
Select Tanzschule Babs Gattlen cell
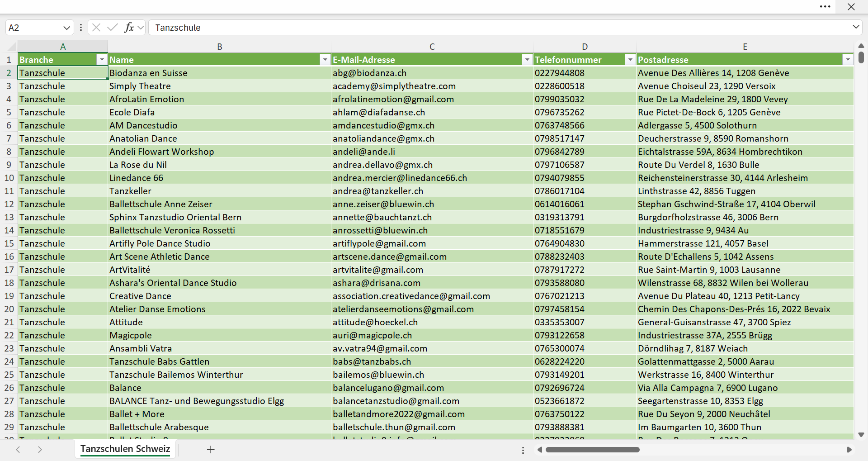(220, 361)
